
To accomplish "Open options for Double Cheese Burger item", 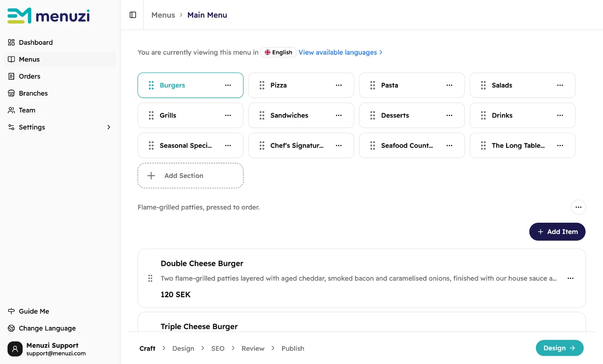I will point(570,278).
